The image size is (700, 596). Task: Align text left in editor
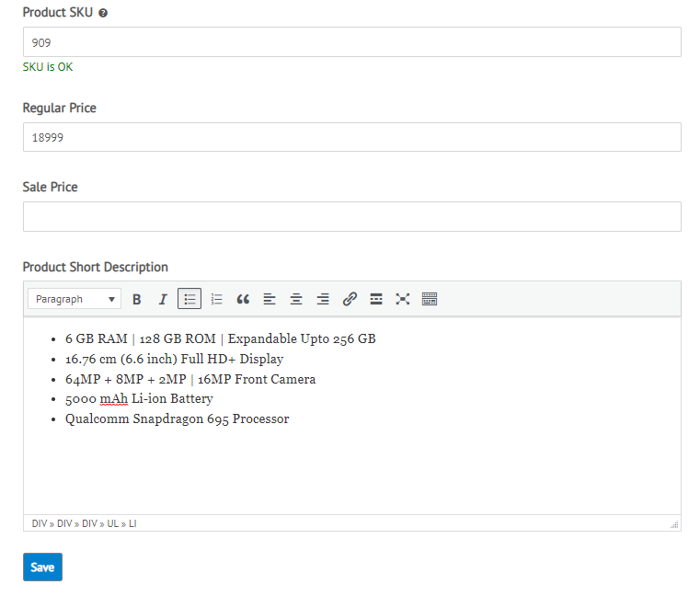coord(270,299)
